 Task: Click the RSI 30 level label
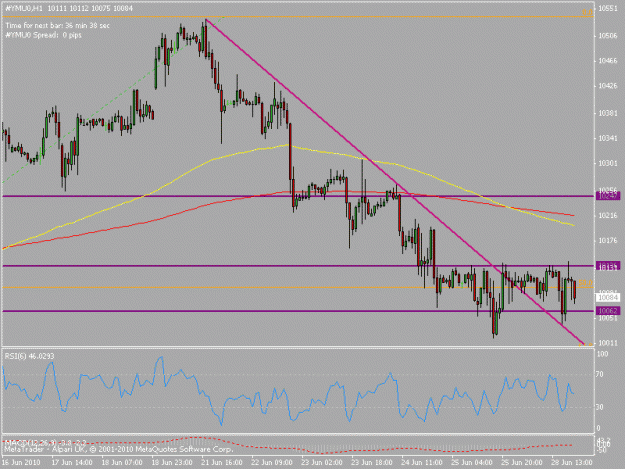(601, 407)
